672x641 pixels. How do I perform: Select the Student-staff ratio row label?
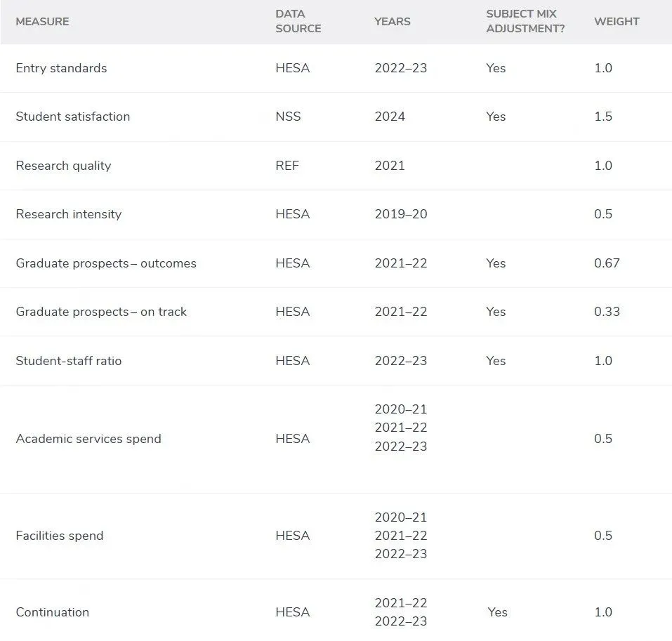click(x=69, y=361)
